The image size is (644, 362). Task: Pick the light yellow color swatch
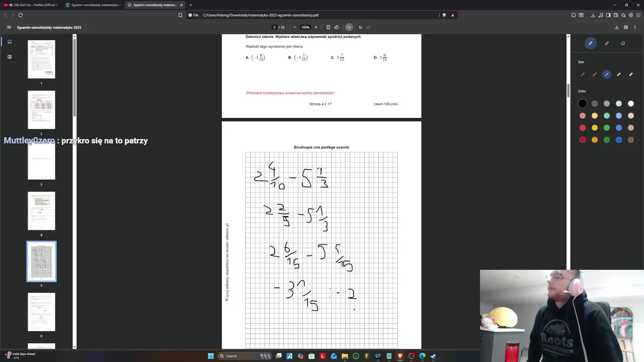click(595, 116)
